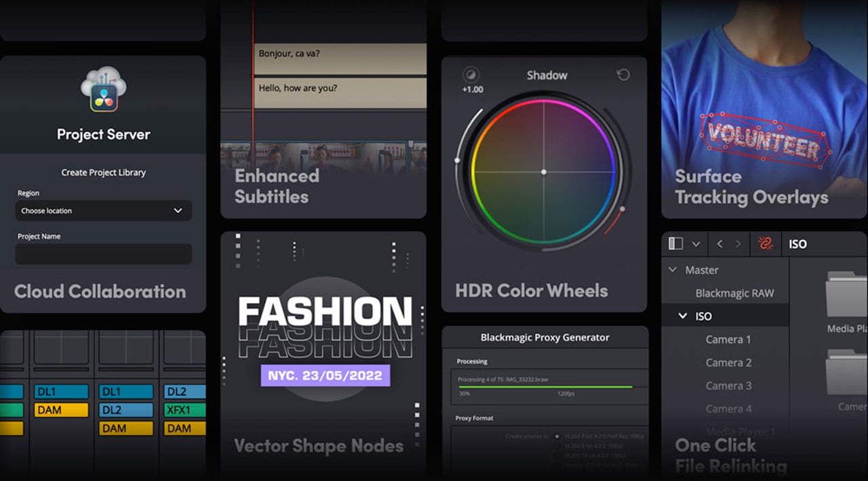Click the 'Proxy Format' section label
Image resolution: width=868 pixels, height=481 pixels.
(x=474, y=418)
